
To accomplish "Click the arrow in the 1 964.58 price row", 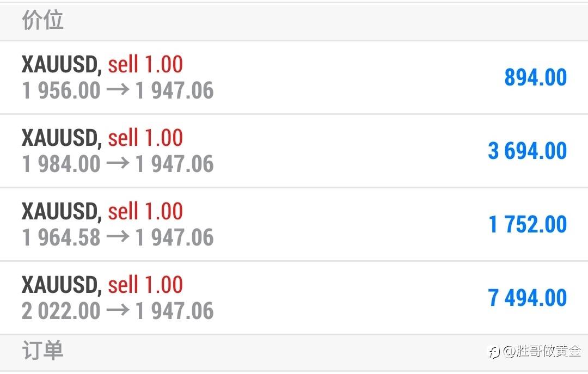I will (118, 237).
